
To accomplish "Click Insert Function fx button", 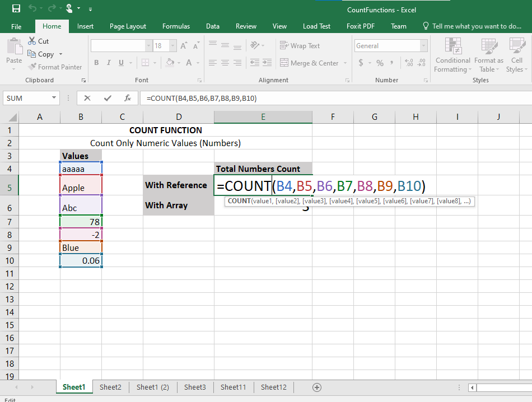I will click(x=128, y=98).
